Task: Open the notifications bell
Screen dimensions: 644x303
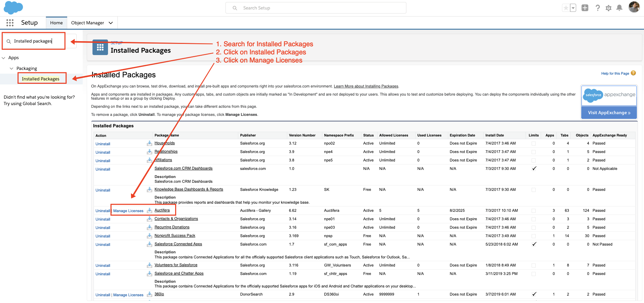Action: click(619, 8)
